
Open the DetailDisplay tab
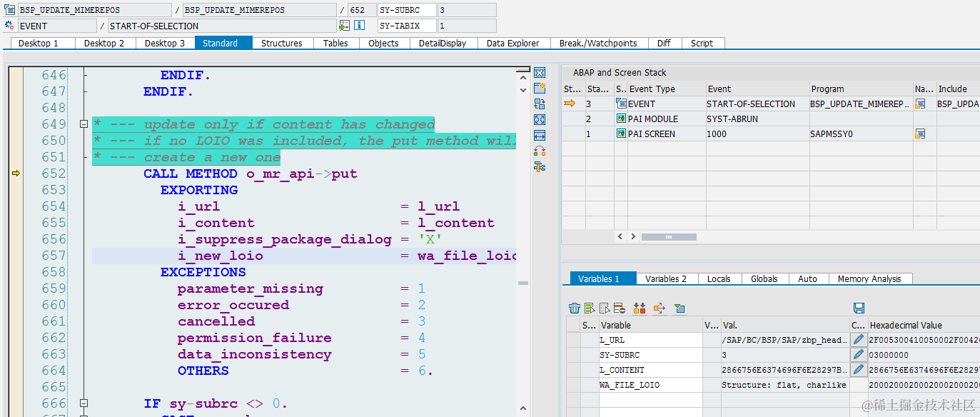tap(443, 43)
